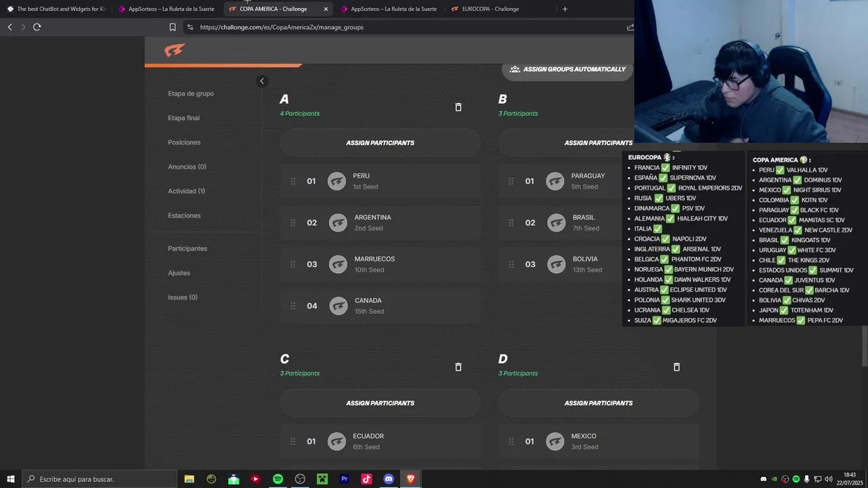This screenshot has height=488, width=868.
Task: Switch to the second AppSorteos tab
Action: 389,9
